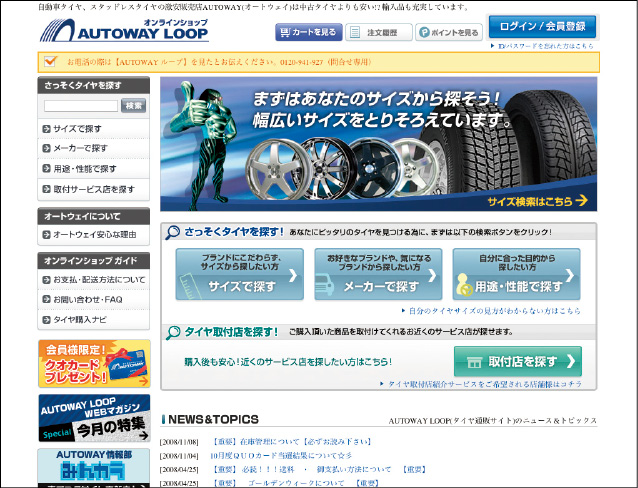Open the cart via カートを見る button
The width and height of the screenshot is (638, 488).
click(x=309, y=32)
